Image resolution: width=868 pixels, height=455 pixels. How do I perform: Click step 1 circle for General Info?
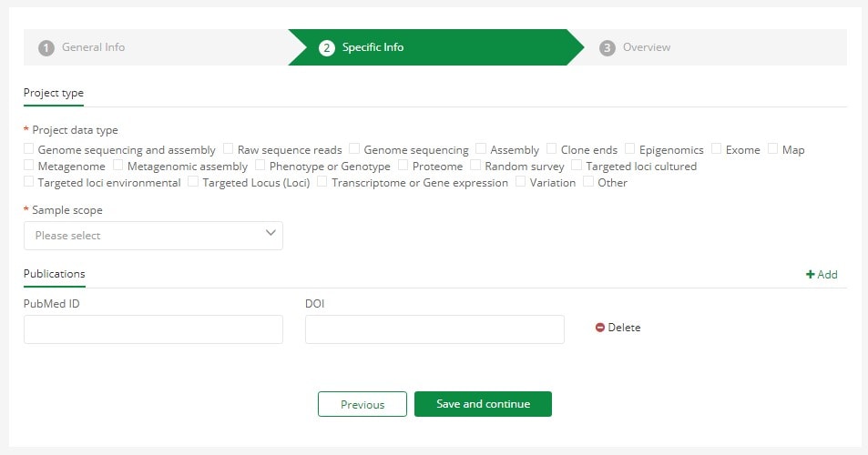tap(46, 48)
